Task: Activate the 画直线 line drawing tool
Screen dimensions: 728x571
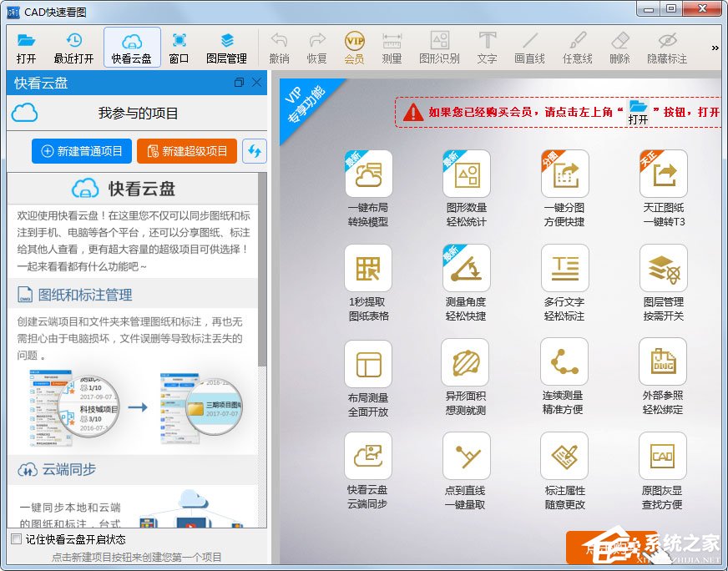Action: (531, 47)
